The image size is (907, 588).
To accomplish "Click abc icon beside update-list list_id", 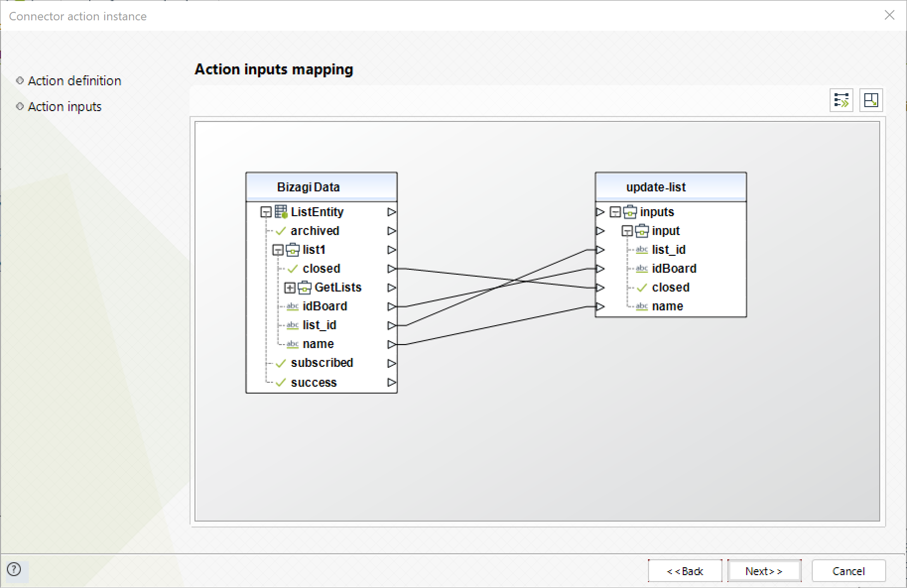I will (642, 250).
